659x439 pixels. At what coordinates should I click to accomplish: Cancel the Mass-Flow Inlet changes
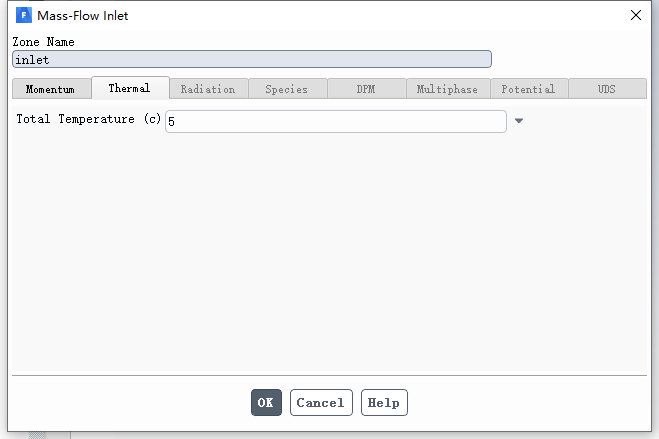321,402
